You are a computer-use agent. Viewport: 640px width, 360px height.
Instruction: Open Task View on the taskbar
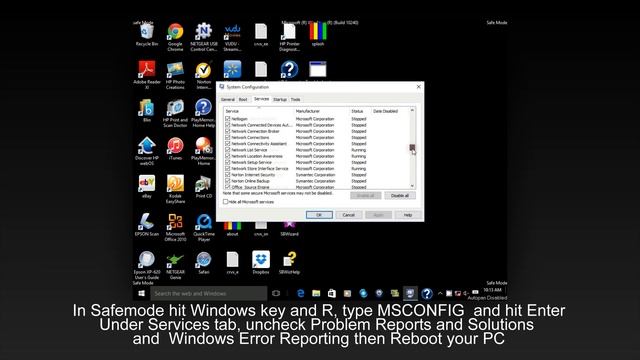click(276, 293)
